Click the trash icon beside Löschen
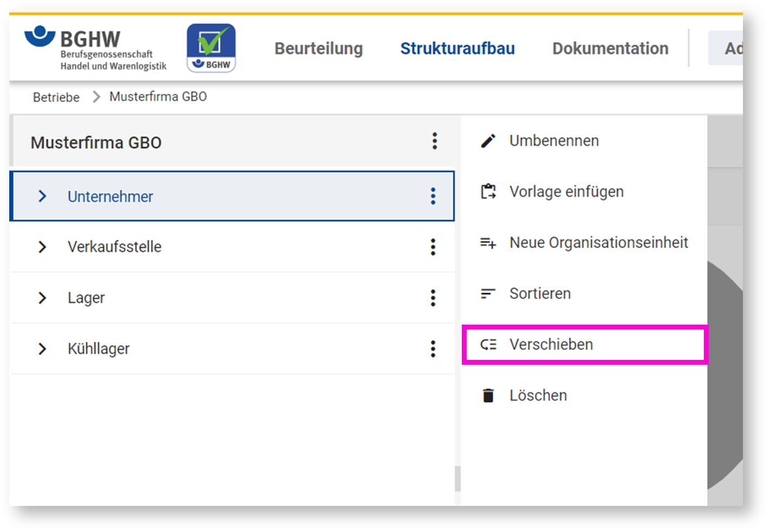Viewport: 769px width, 532px height. [x=488, y=396]
